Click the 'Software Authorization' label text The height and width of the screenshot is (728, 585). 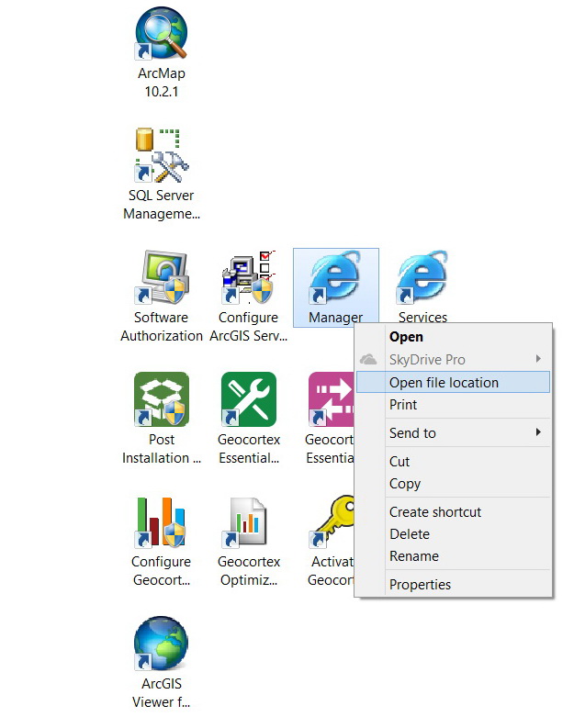(161, 327)
